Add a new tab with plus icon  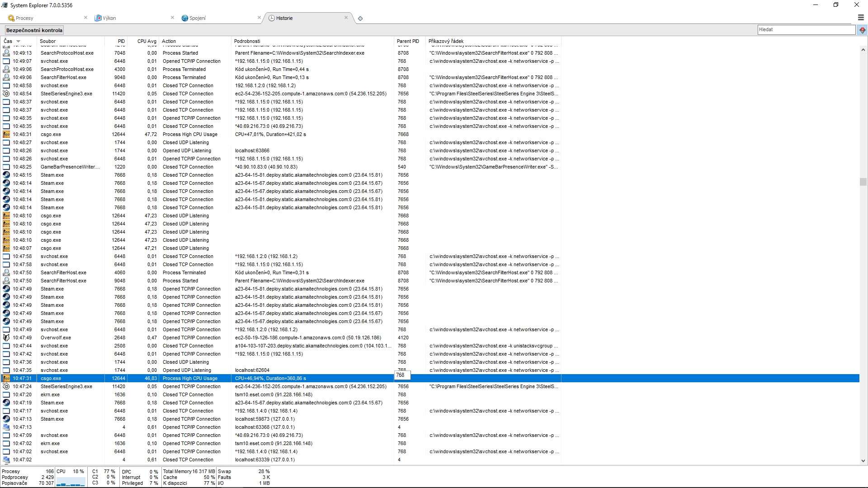pos(360,19)
